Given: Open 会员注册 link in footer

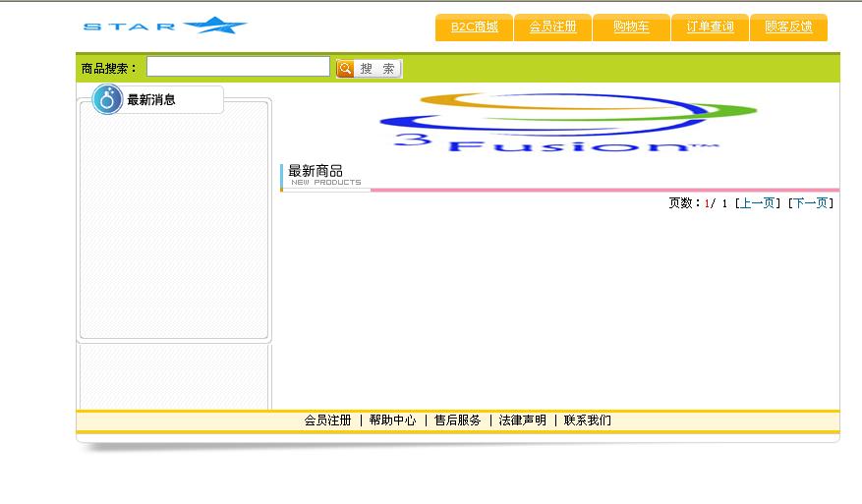Looking at the screenshot, I should (327, 420).
